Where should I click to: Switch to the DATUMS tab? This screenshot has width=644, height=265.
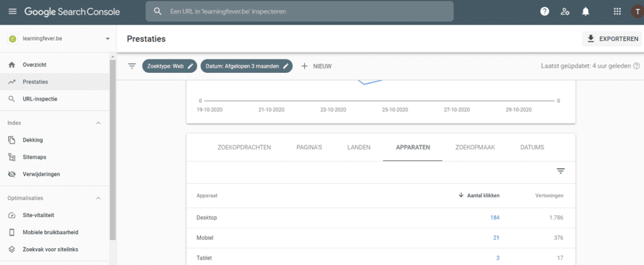tap(532, 147)
